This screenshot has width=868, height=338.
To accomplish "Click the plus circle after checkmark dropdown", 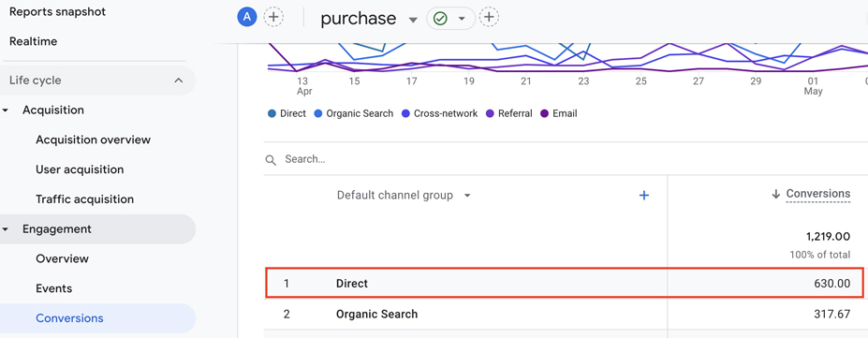I will pyautogui.click(x=488, y=17).
